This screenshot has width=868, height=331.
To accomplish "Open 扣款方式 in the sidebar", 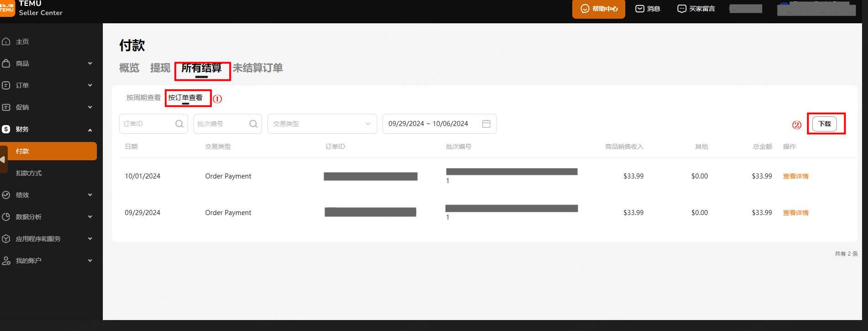I will click(29, 173).
